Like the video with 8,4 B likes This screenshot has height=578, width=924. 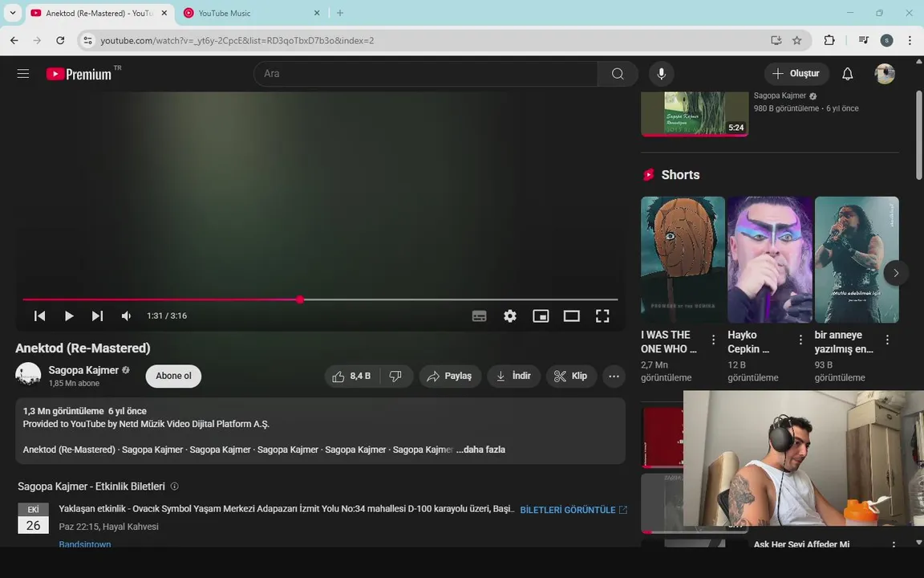(352, 376)
